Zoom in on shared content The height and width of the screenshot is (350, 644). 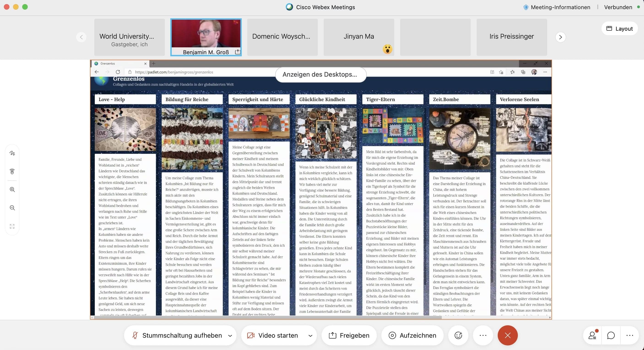12,190
